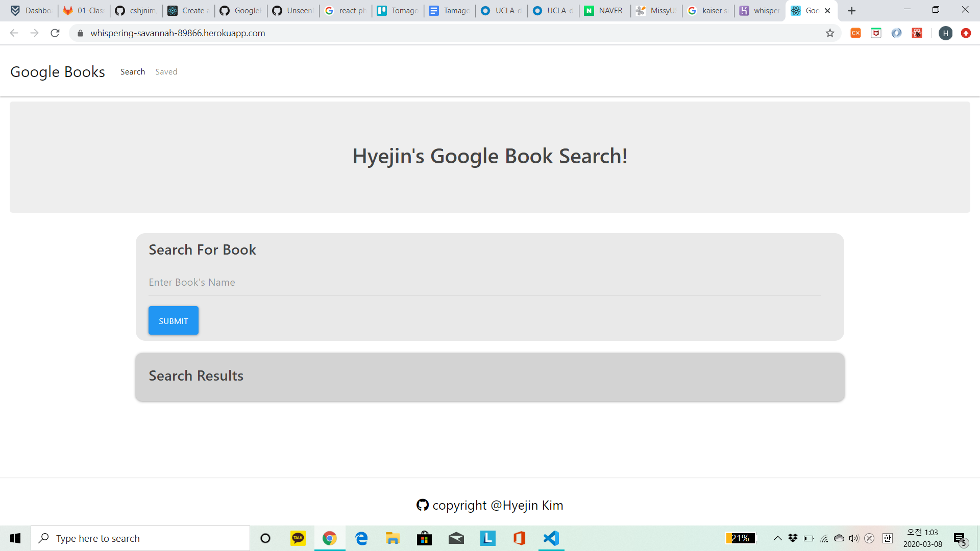Open the blue L app from taskbar

488,538
